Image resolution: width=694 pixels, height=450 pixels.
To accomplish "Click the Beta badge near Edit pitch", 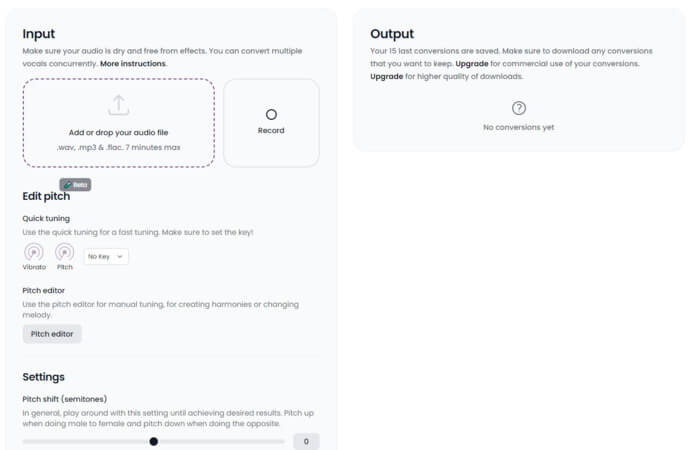I will click(76, 185).
